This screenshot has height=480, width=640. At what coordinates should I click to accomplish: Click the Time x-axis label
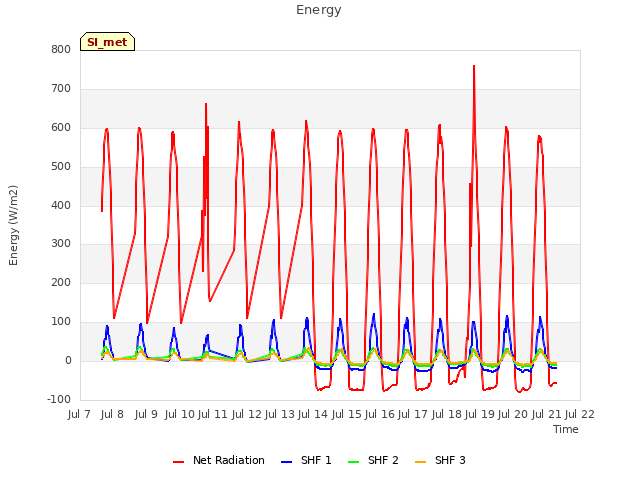coord(566,429)
